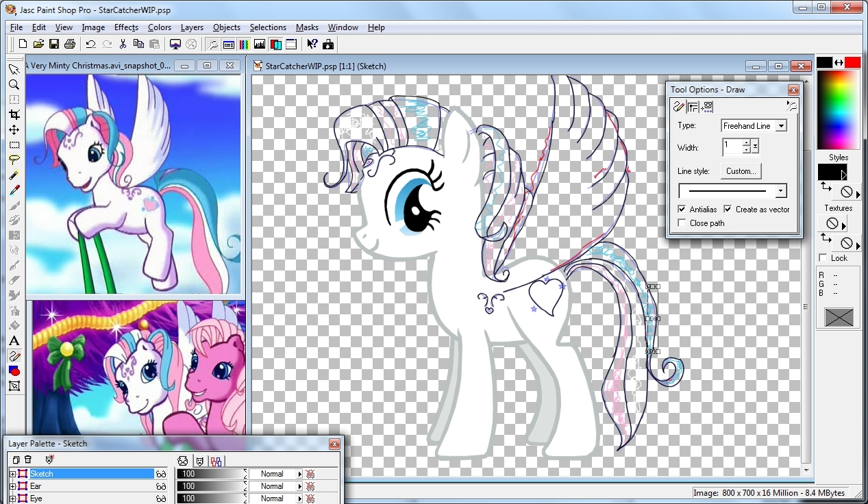The height and width of the screenshot is (504, 868).
Task: Pick the Text tool
Action: tap(14, 340)
